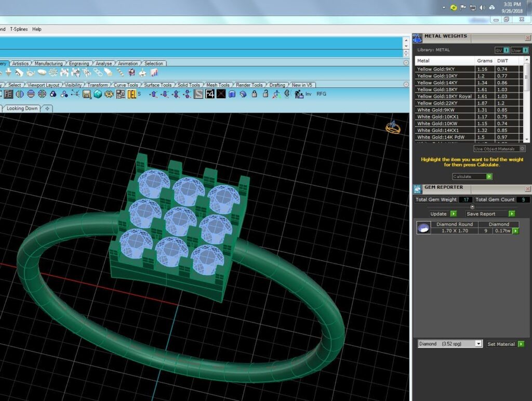This screenshot has width=532, height=401.
Task: Open the Surface Tools tab
Action: tap(157, 85)
